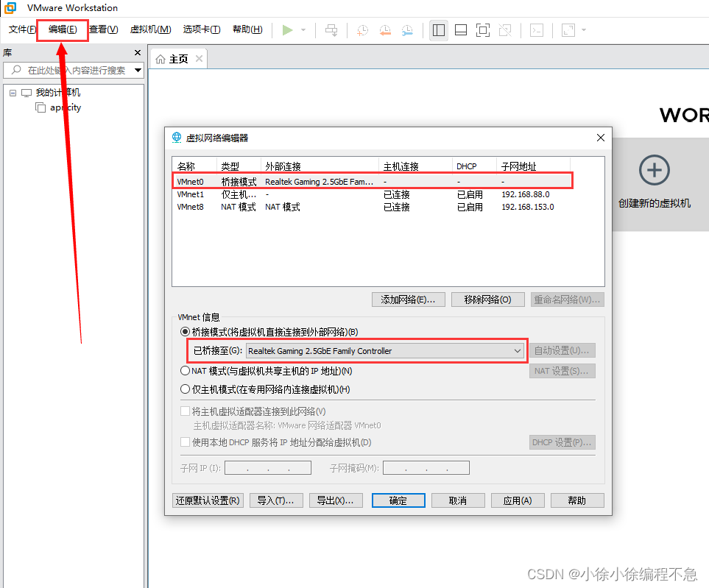Image resolution: width=709 pixels, height=588 pixels.
Task: Open the Tabs menu
Action: tap(202, 29)
